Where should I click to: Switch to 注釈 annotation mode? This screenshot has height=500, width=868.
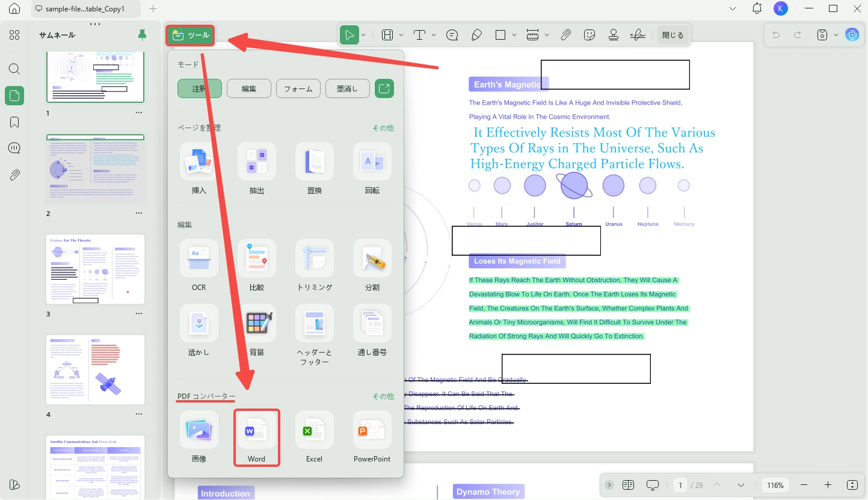coord(200,88)
